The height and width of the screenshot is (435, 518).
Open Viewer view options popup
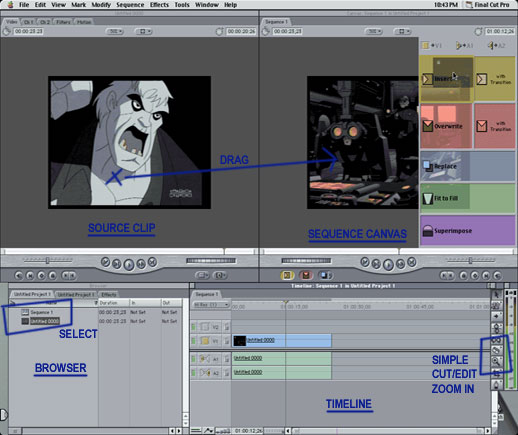pos(144,31)
